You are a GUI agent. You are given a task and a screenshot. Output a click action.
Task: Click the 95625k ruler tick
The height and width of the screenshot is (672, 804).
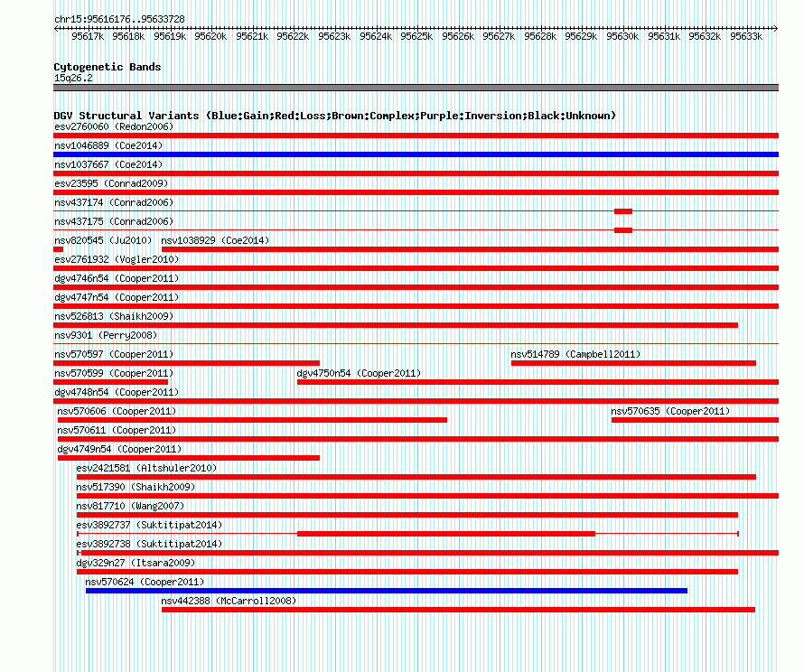[416, 36]
